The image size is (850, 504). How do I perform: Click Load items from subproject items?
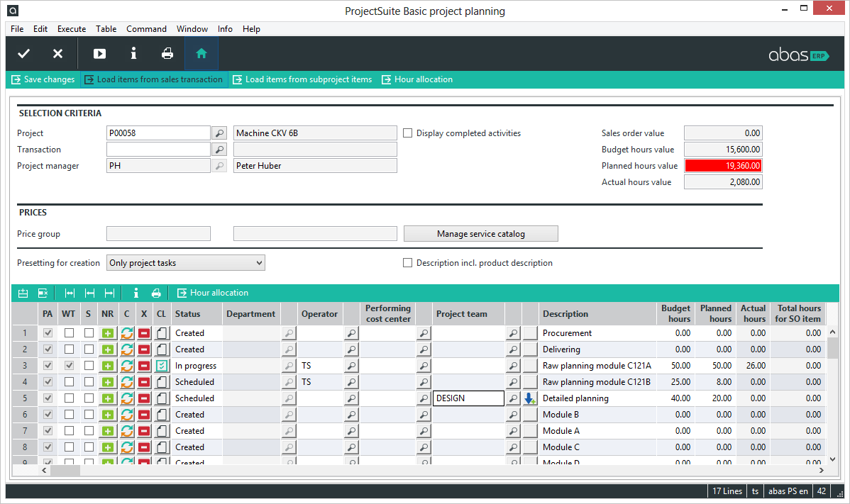pos(302,79)
